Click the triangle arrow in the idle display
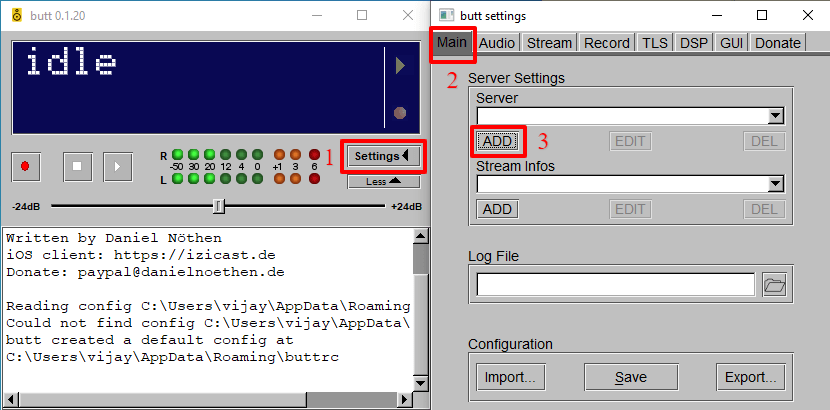Image resolution: width=830 pixels, height=410 pixels. pyautogui.click(x=401, y=66)
